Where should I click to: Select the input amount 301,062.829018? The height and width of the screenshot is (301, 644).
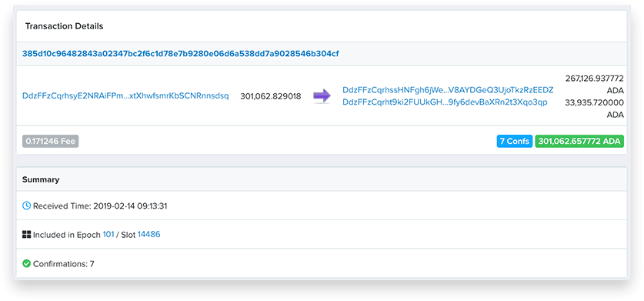click(x=271, y=97)
